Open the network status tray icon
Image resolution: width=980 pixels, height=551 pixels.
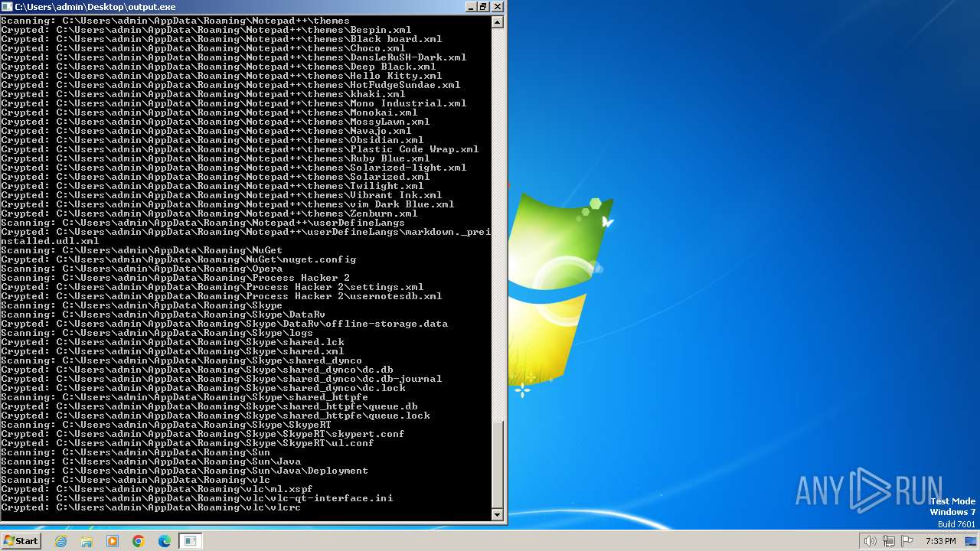[x=888, y=541]
